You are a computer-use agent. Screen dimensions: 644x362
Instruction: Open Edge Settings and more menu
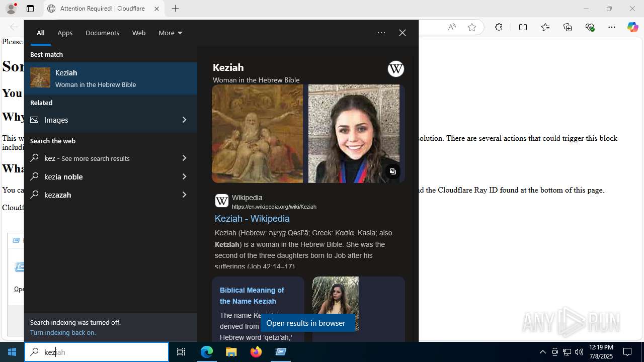tap(612, 27)
